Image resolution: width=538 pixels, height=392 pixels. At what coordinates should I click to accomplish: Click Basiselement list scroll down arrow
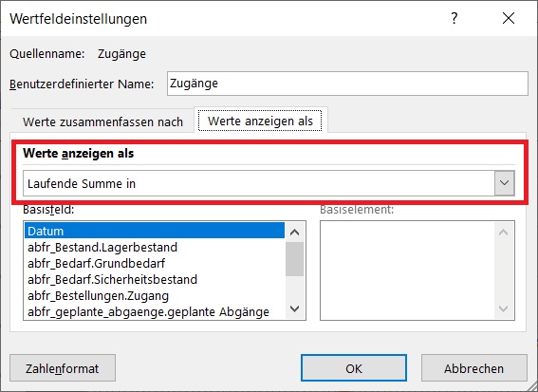coord(503,308)
